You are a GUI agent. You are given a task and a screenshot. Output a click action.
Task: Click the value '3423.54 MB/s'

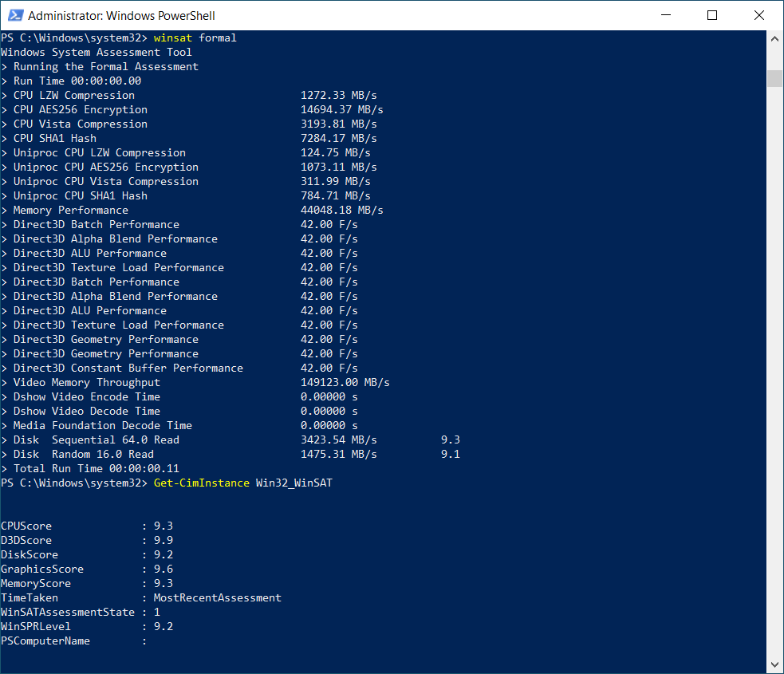tap(338, 440)
